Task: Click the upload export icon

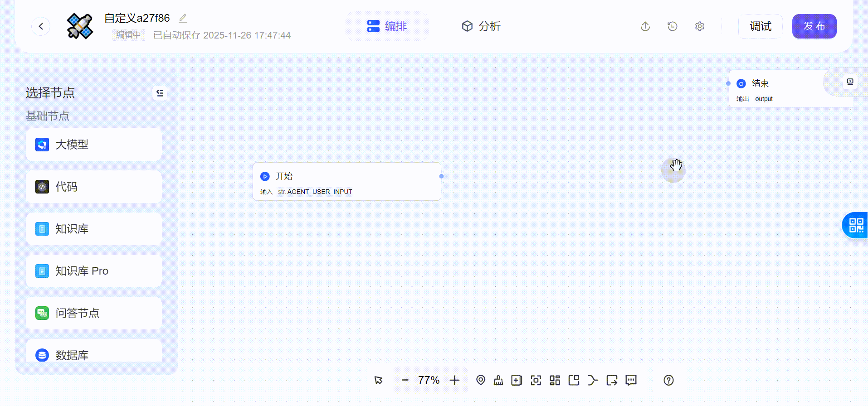Action: 645,26
